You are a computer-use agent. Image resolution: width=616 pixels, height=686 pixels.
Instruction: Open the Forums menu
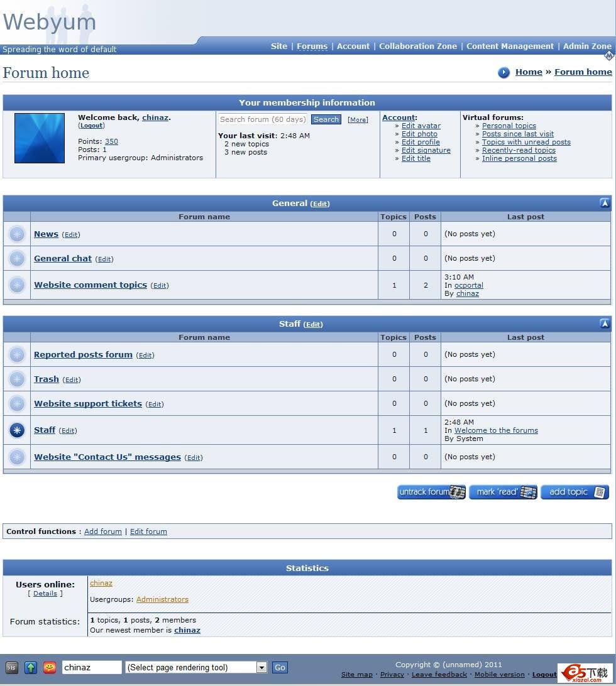coord(312,46)
